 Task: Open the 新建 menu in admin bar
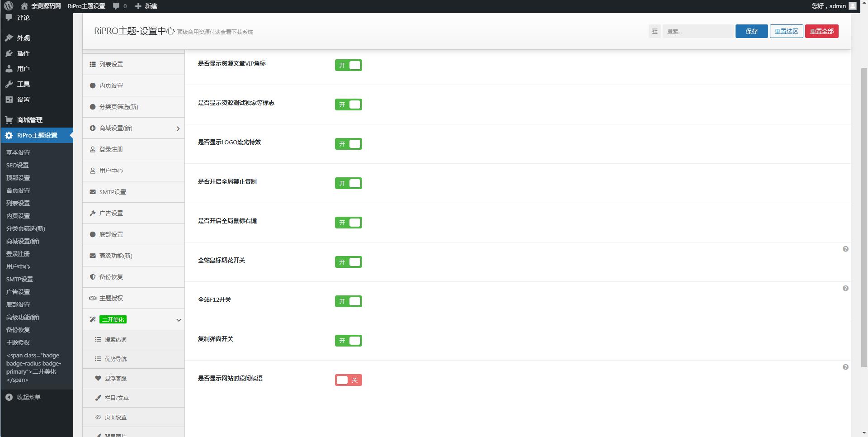tap(146, 6)
